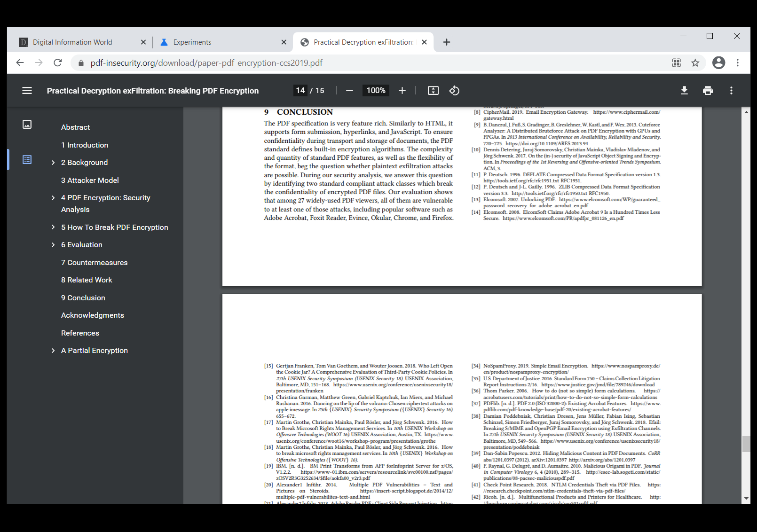
Task: Go forward in browser history
Action: click(39, 63)
